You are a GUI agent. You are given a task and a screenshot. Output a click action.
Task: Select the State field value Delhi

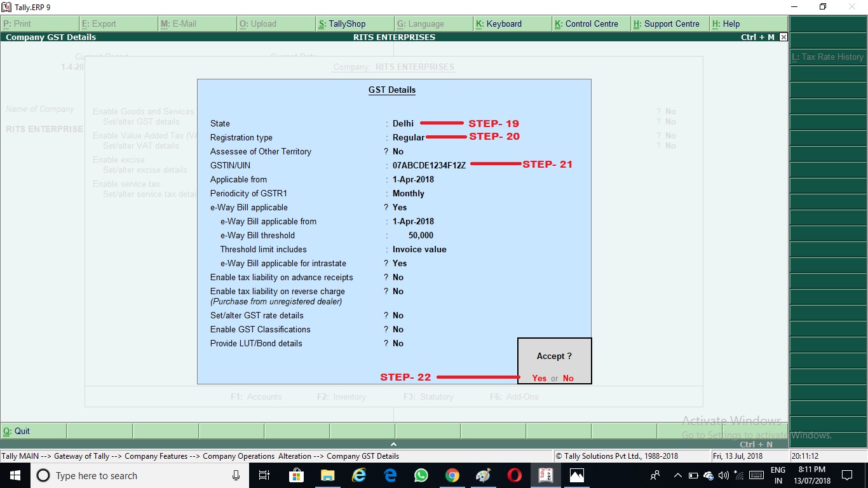point(403,123)
